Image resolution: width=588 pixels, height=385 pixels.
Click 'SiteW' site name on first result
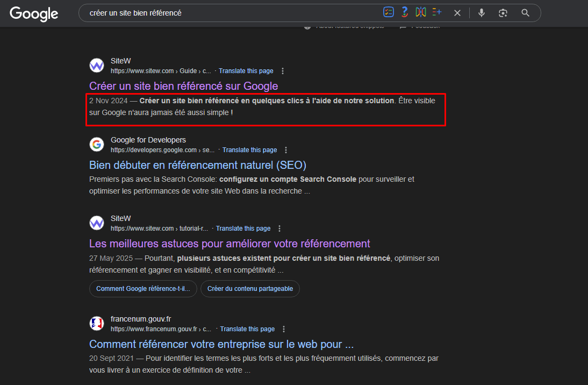click(121, 61)
